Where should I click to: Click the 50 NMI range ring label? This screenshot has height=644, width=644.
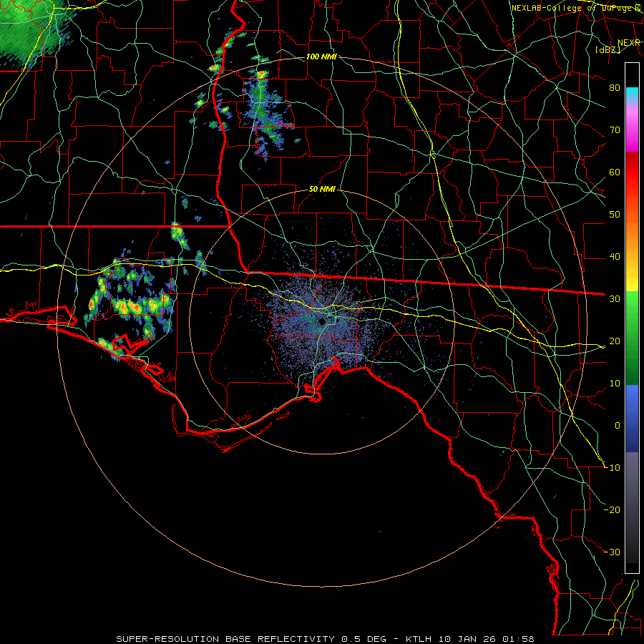click(323, 190)
